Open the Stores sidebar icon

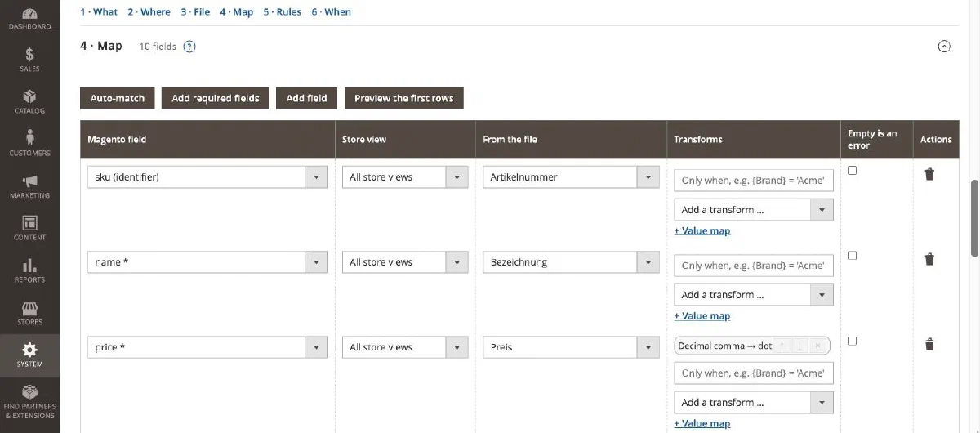point(29,312)
